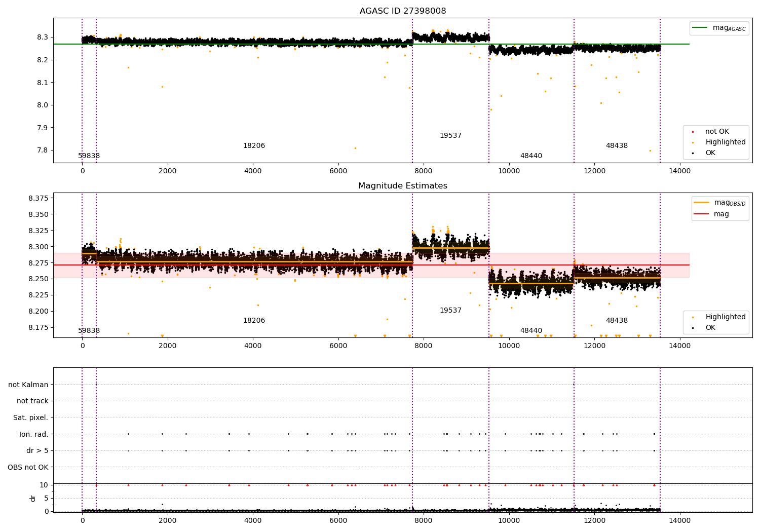Click the 8.275 tick label on middle plot
The height and width of the screenshot is (532, 760).
[39, 263]
